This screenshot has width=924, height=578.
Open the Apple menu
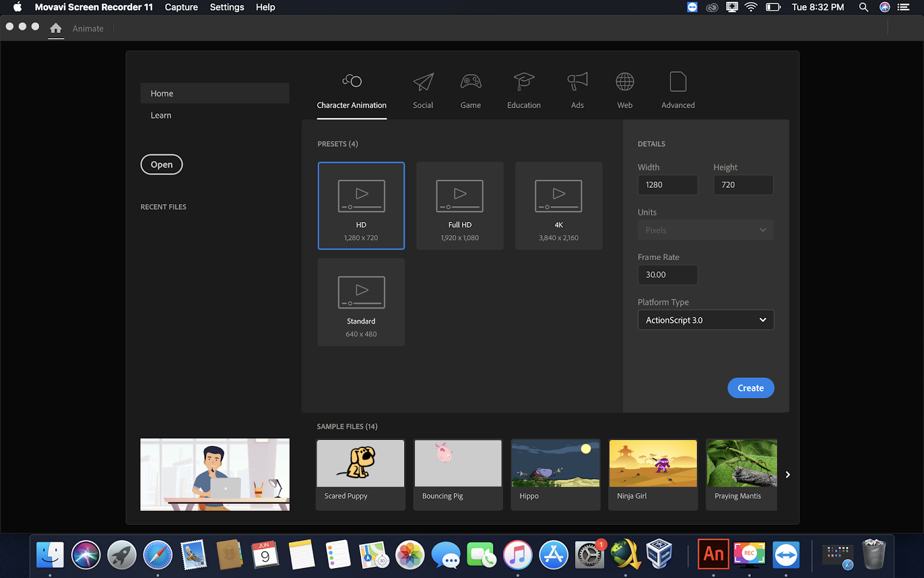pos(17,7)
